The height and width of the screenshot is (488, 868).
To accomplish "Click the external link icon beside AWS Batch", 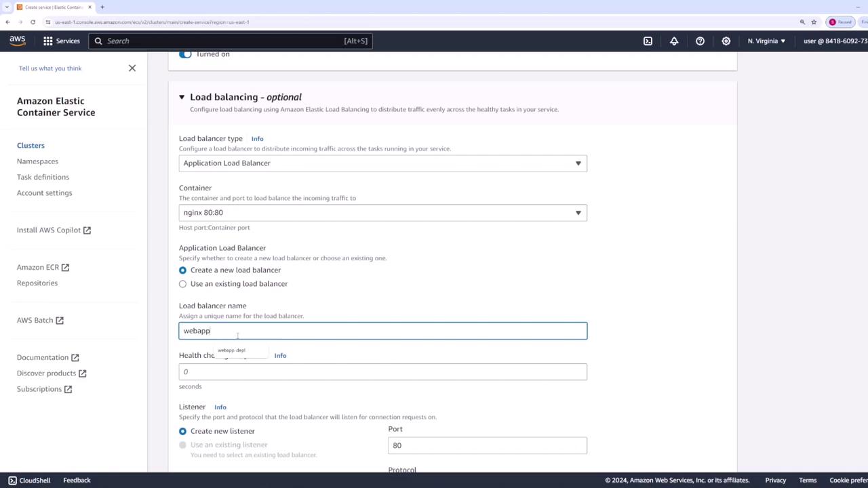I will click(x=60, y=321).
